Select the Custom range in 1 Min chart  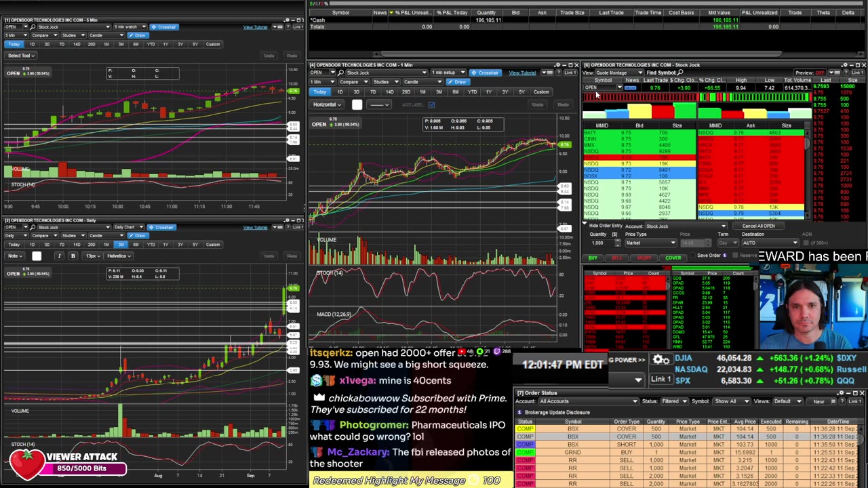point(541,92)
